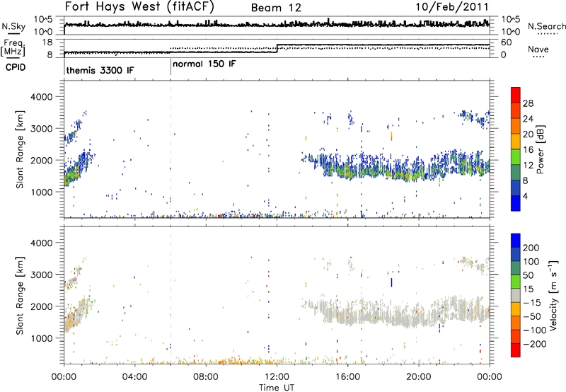Click the 'Slant Range [km]' label of the power panel
This screenshot has height=392, width=566.
pyautogui.click(x=20, y=149)
